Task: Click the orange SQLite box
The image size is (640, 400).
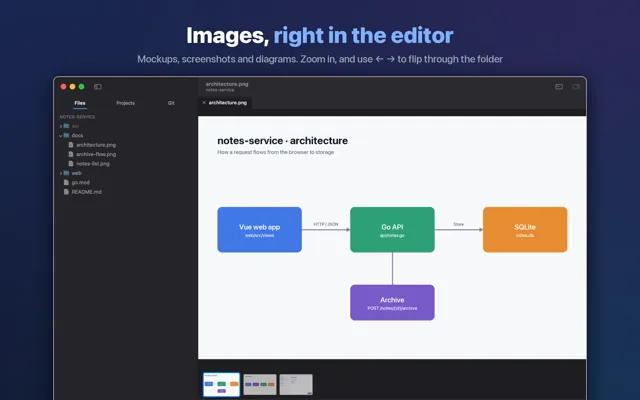Action: [525, 230]
